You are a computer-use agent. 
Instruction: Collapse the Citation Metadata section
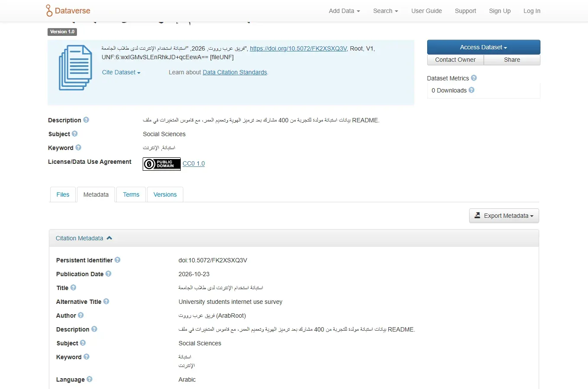tap(84, 238)
